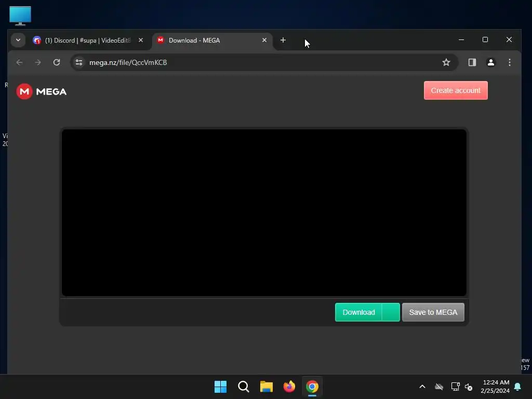Select the This PC desktop icon
The width and height of the screenshot is (532, 399).
pyautogui.click(x=20, y=16)
